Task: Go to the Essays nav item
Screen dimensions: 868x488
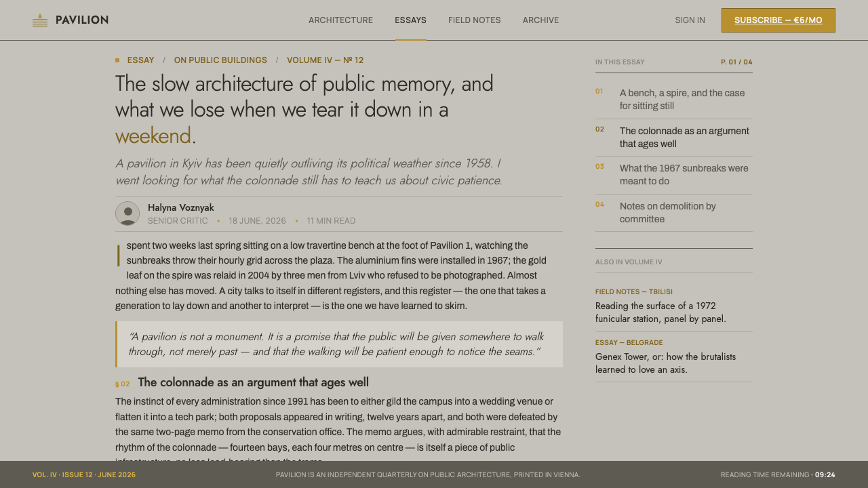Action: coord(411,20)
